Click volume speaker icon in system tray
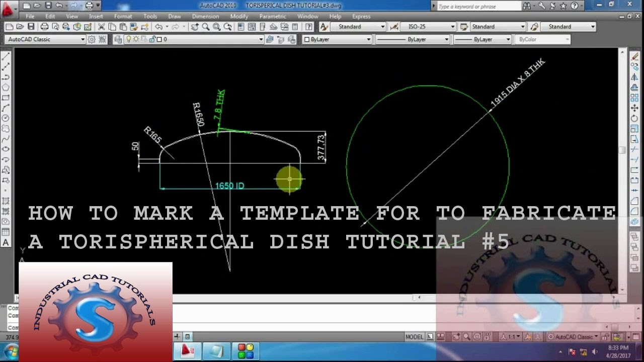This screenshot has width=644, height=362. click(594, 351)
